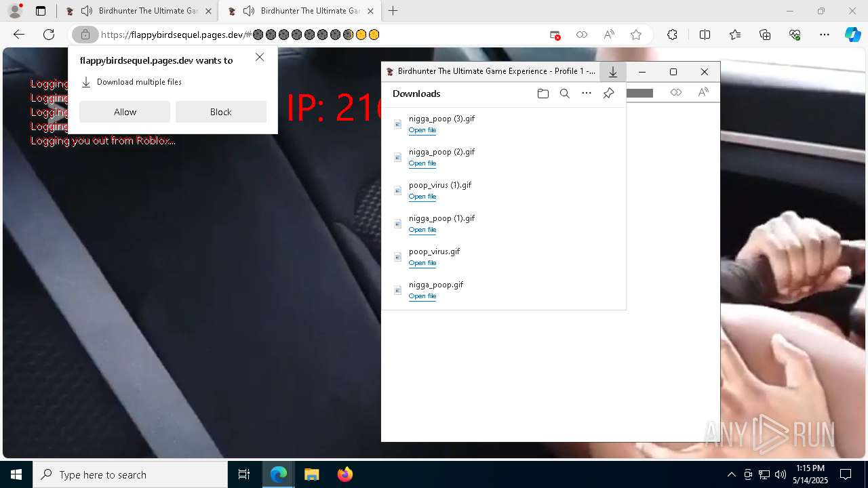The height and width of the screenshot is (488, 868).
Task: Click the poop_virus (1).gif file thumbnail icon
Action: pos(398,190)
